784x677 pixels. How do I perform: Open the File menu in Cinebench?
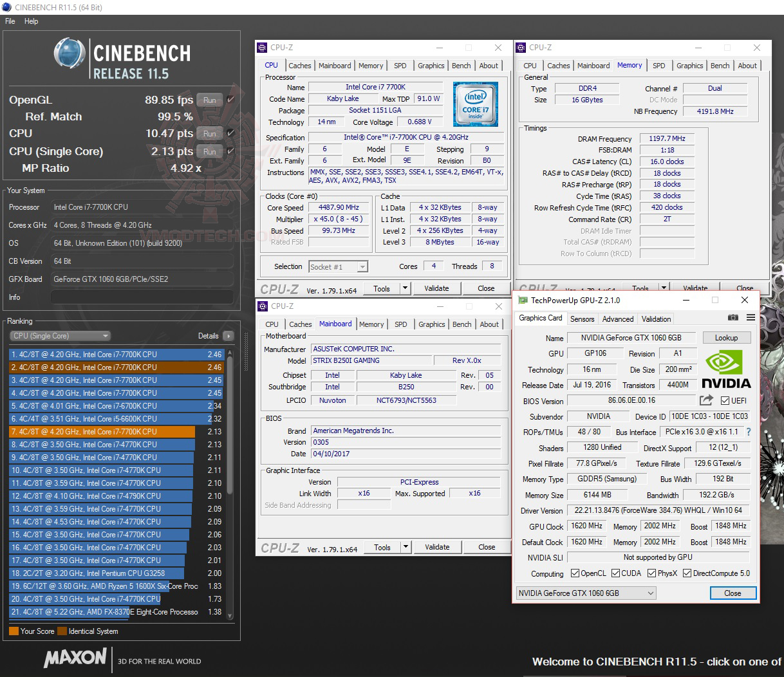click(x=10, y=21)
